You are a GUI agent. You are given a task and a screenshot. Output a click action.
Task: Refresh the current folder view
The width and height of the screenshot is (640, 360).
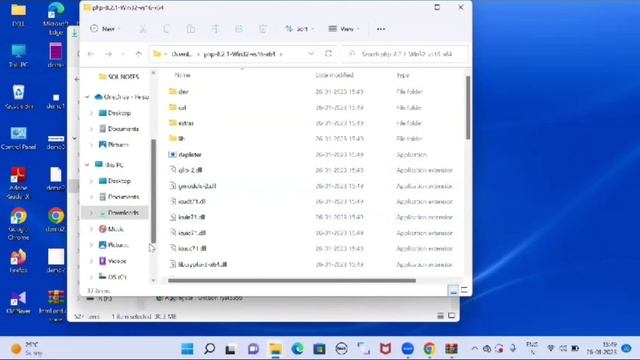point(329,54)
